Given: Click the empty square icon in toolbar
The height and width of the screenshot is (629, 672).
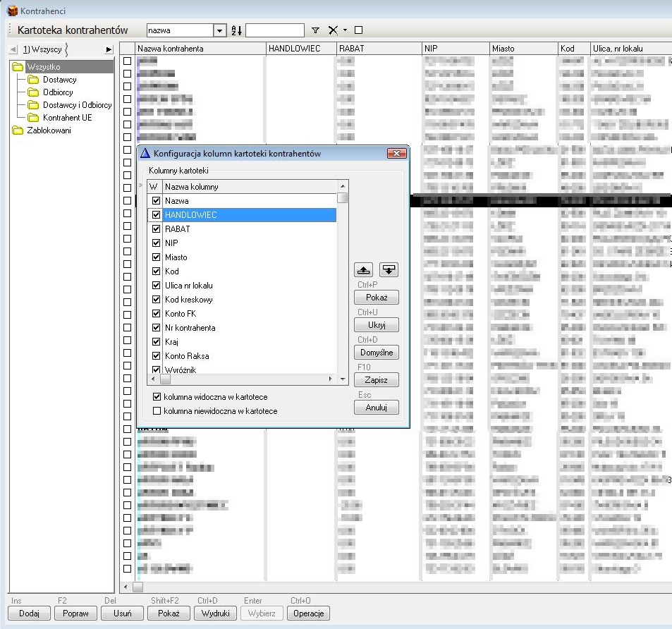Looking at the screenshot, I should click(358, 30).
